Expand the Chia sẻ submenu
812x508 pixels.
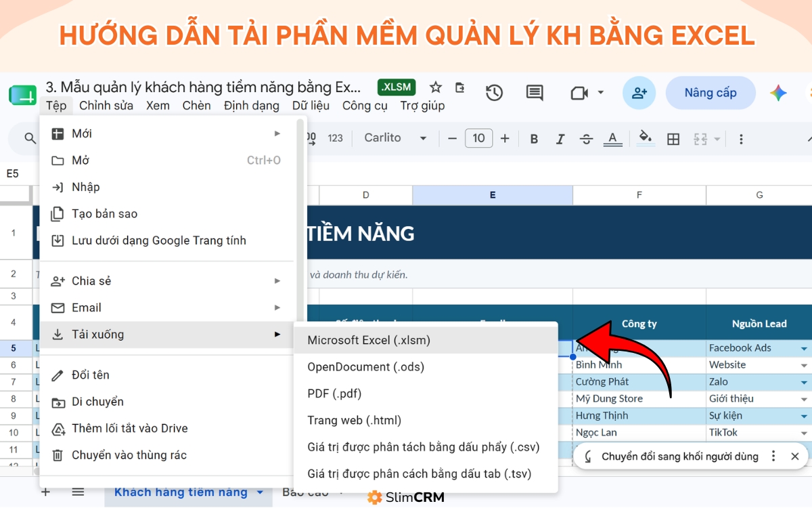167,281
